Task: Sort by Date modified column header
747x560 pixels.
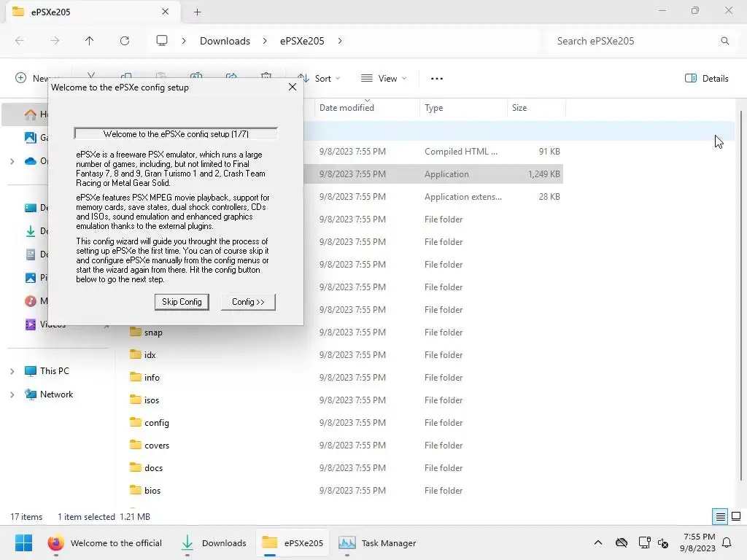Action: click(x=347, y=108)
